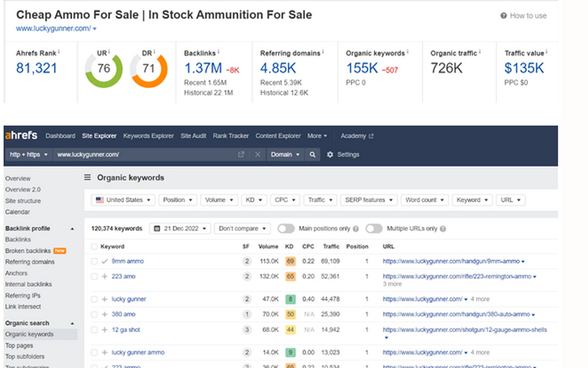Click SERP features badge for 12 ga shot
This screenshot has width=588, height=368.
coord(247,330)
